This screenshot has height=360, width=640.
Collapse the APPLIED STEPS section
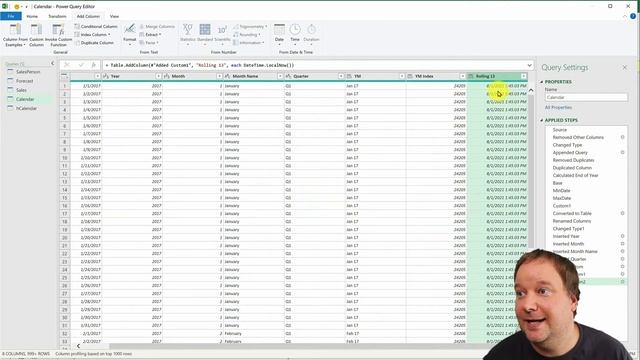click(x=542, y=120)
